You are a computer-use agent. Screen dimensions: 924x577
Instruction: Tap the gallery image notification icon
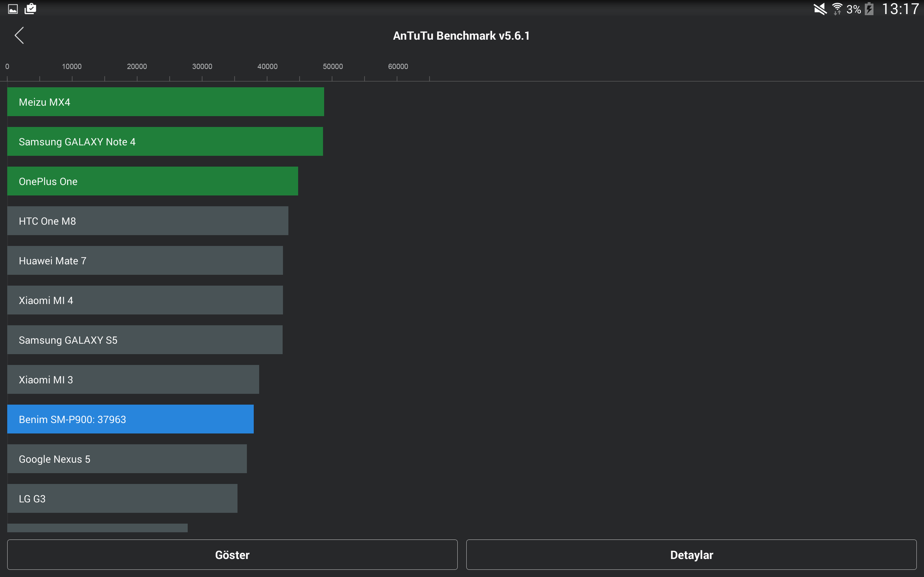(x=13, y=9)
